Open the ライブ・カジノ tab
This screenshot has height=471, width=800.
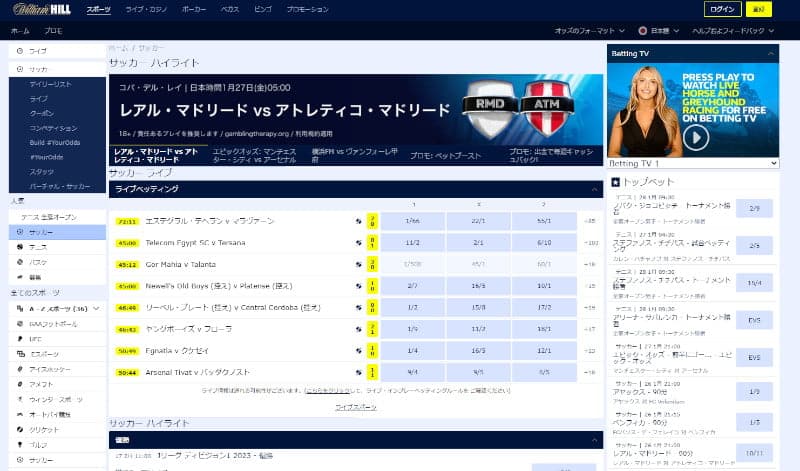(x=146, y=9)
